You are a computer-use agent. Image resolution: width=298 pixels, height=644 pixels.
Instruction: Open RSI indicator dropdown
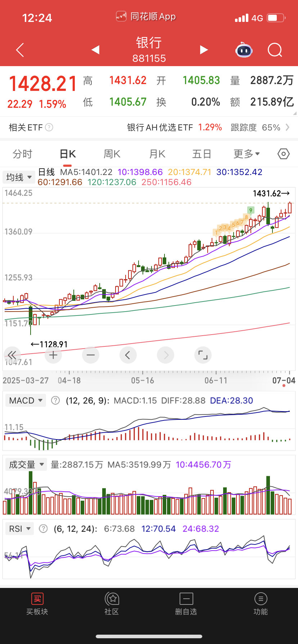(x=20, y=529)
